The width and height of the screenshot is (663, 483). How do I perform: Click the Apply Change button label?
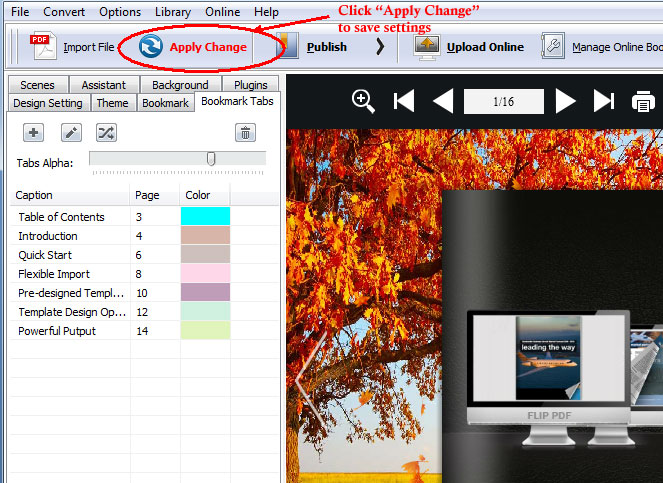(x=208, y=47)
